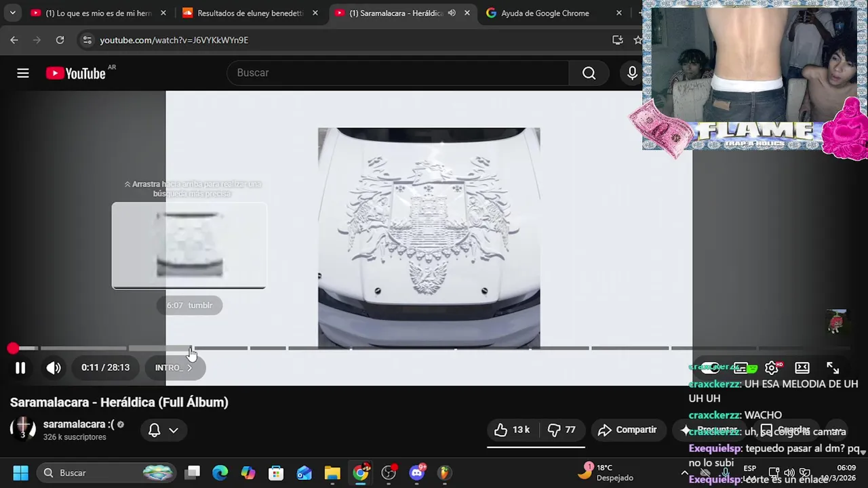Open FL Studio from the taskbar

444,473
